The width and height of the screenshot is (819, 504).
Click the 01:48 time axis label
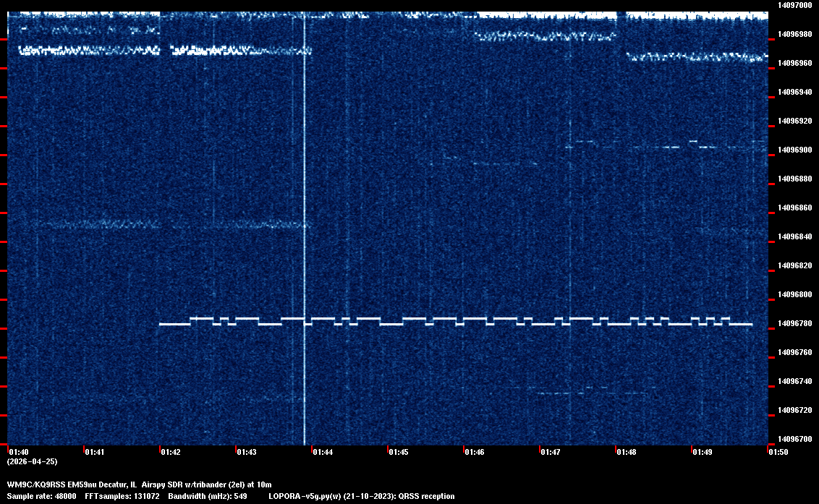(x=627, y=452)
